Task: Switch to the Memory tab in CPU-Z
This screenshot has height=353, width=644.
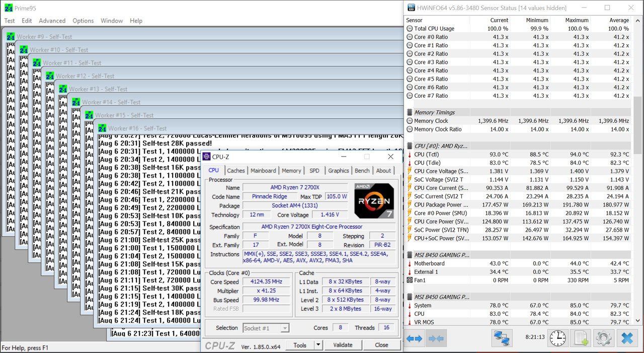Action: click(x=291, y=171)
